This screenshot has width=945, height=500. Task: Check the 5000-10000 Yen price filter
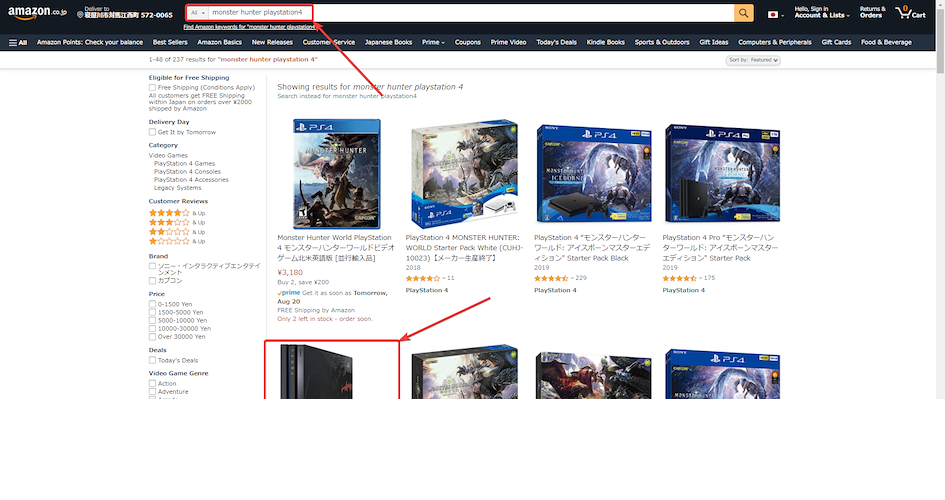pyautogui.click(x=152, y=321)
